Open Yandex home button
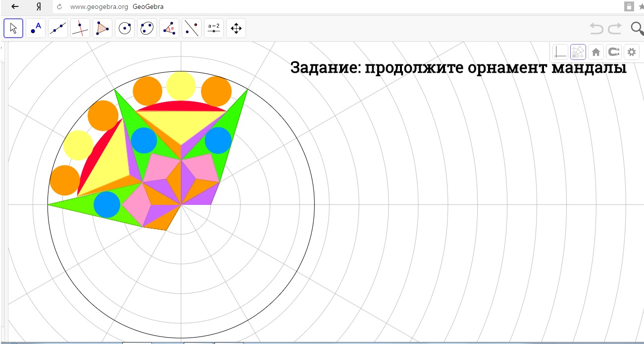644x344 pixels. (x=39, y=6)
